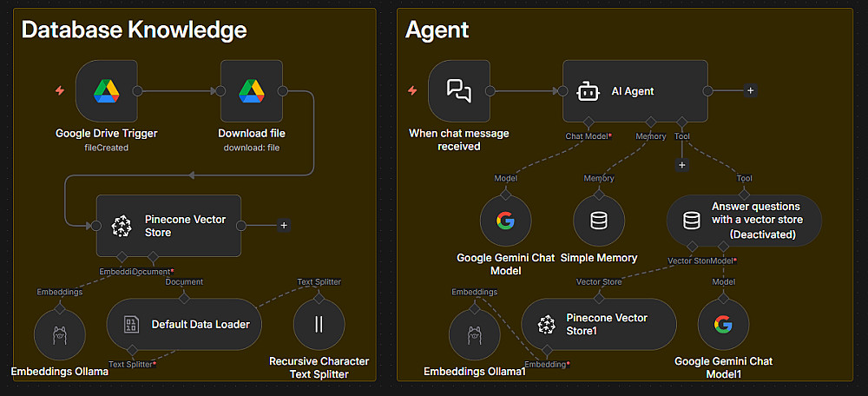Viewport: 868px width, 396px height.
Task: Click the Vector Store connector on Pinecone Vector Store1
Action: coord(599,299)
